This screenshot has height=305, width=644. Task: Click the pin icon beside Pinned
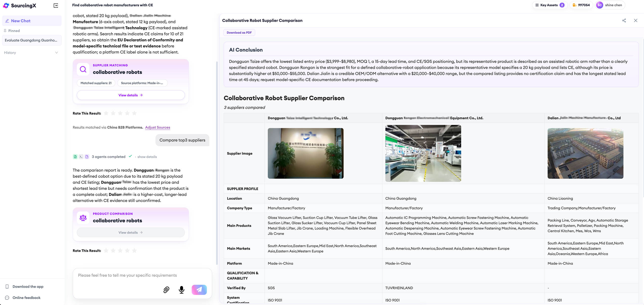(x=5, y=31)
